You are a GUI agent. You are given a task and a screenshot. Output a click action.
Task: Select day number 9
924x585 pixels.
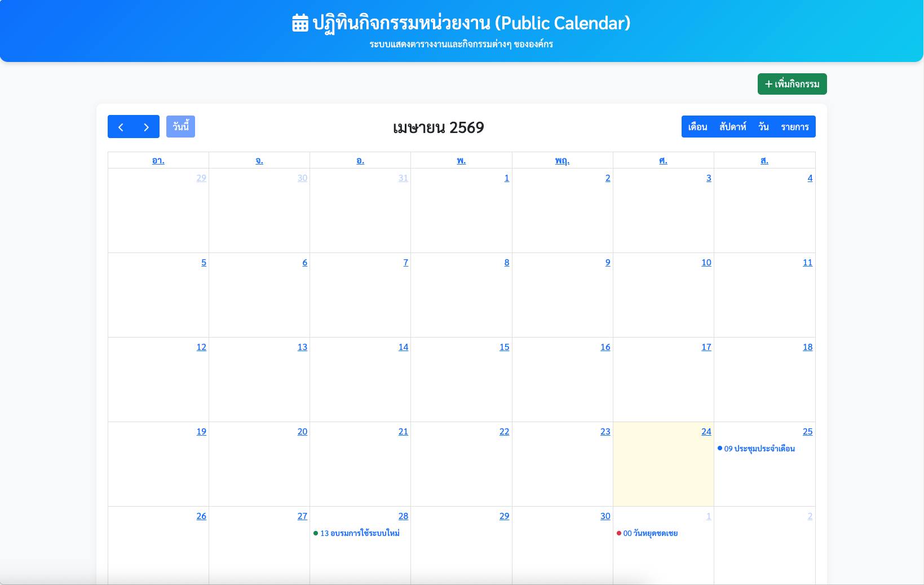point(608,263)
